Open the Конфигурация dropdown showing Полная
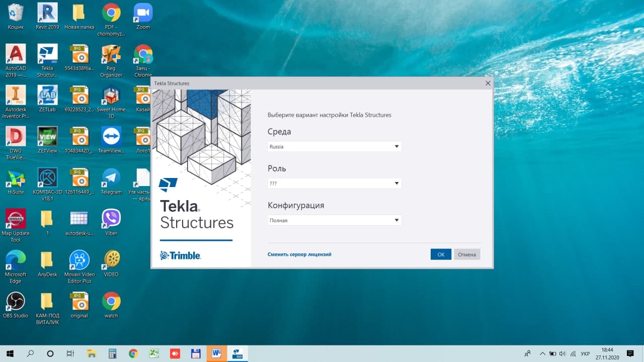 [x=335, y=220]
